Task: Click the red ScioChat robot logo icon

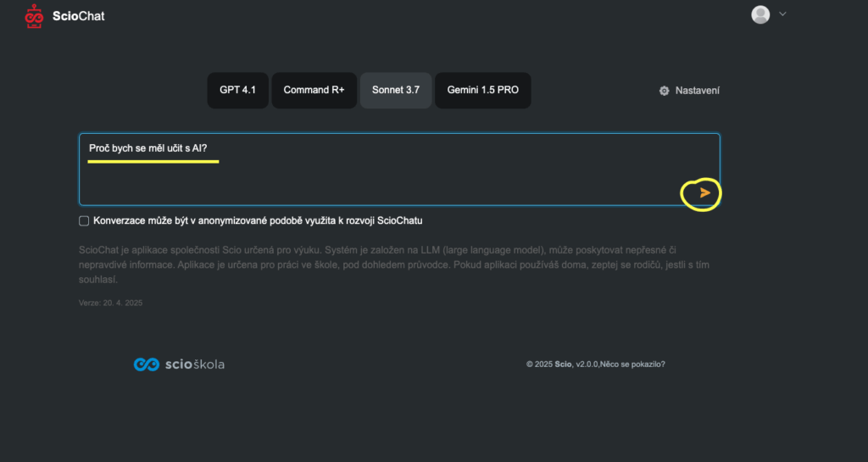Action: pyautogui.click(x=34, y=16)
